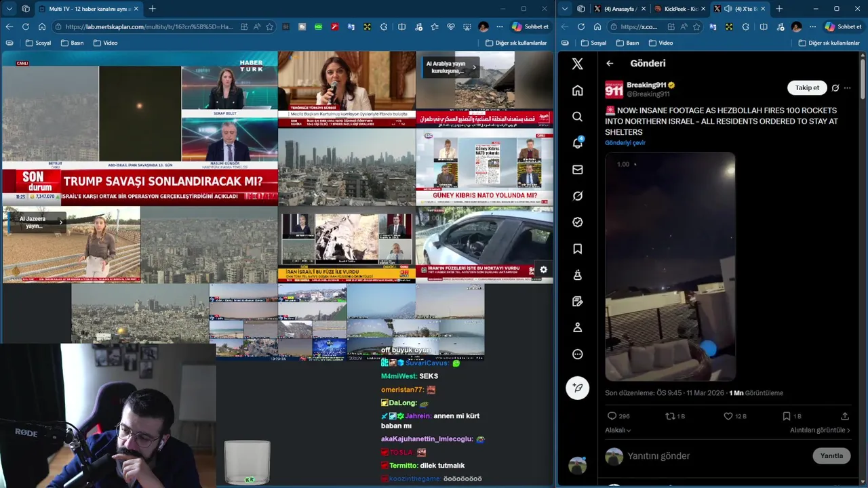Open the X logo home in sidebar
The height and width of the screenshot is (488, 868).
(x=577, y=64)
